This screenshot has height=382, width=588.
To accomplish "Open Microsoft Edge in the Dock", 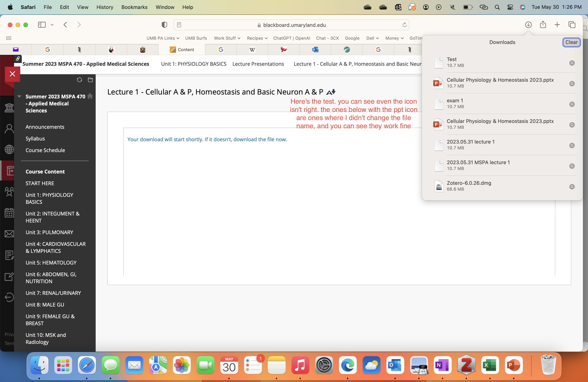I will click(348, 365).
